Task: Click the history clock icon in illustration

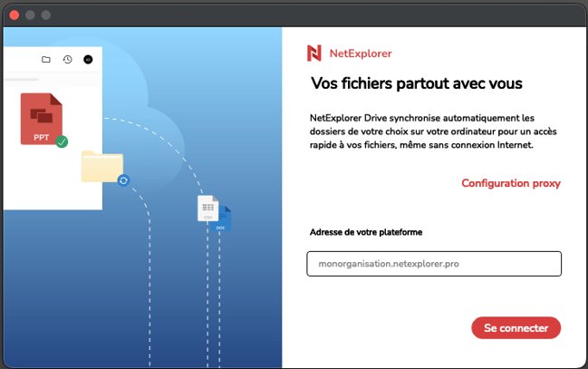Action: (x=68, y=59)
